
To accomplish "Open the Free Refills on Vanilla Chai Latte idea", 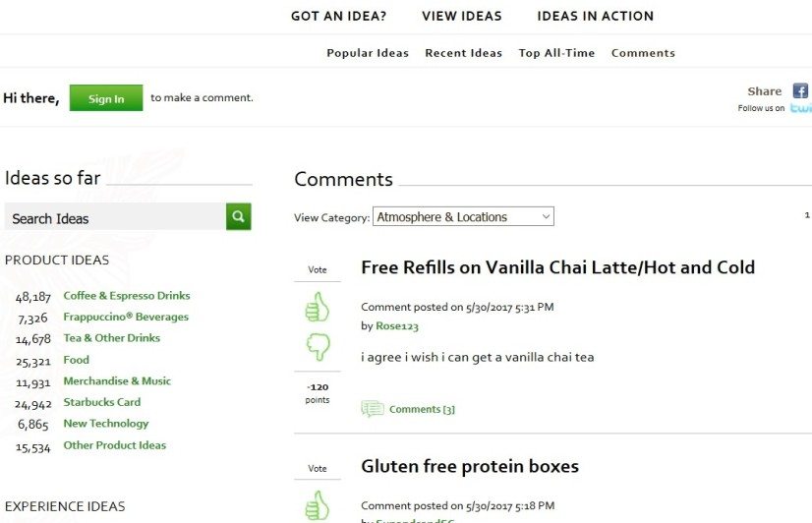I will coord(557,267).
